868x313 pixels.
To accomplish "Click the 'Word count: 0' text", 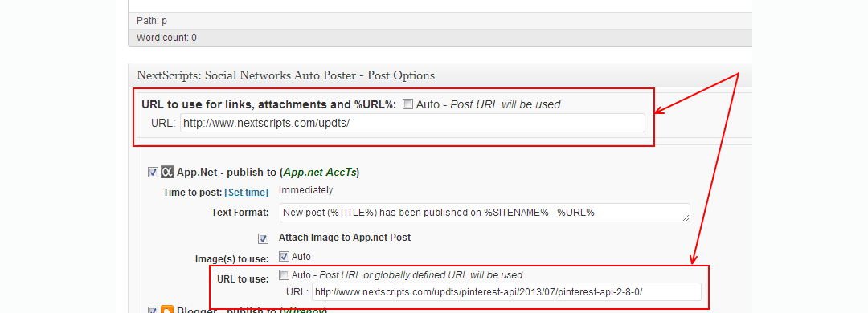I will 166,38.
